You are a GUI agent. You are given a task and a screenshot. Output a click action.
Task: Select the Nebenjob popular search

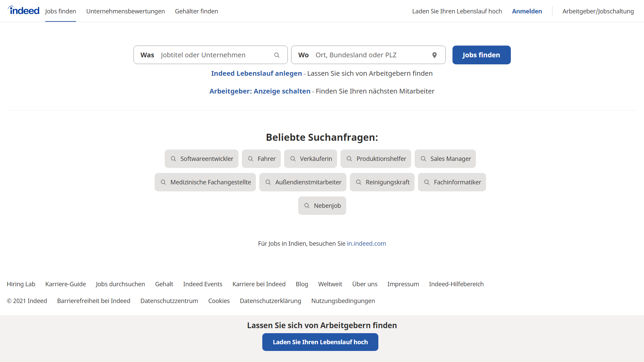322,206
